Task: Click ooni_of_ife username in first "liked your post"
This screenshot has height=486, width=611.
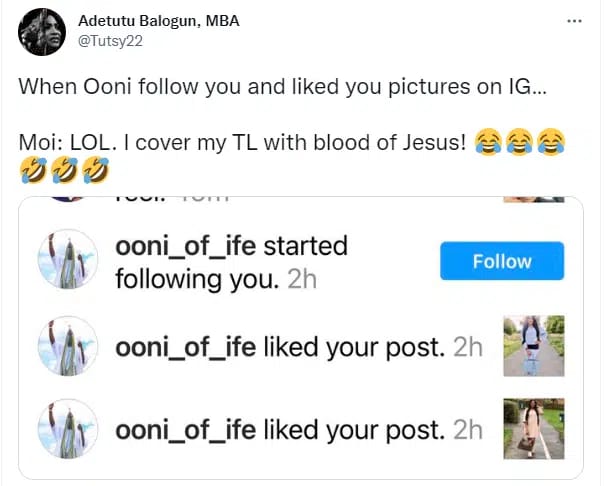Action: [186, 347]
